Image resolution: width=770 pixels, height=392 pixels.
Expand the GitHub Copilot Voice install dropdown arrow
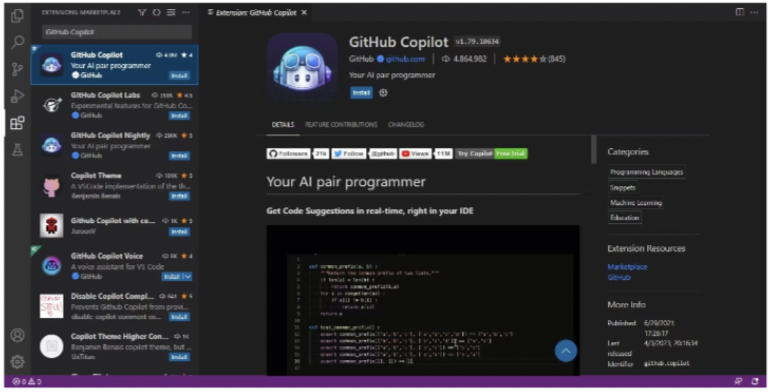[x=187, y=277]
